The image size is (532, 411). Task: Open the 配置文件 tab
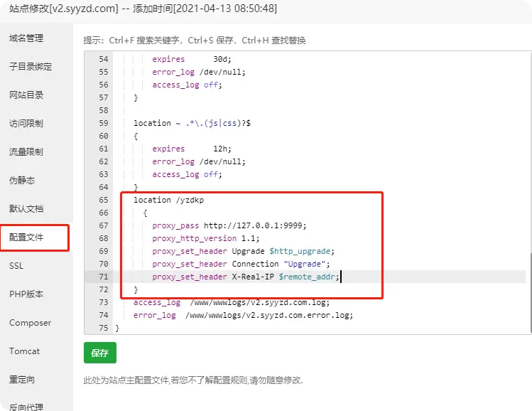(26, 237)
